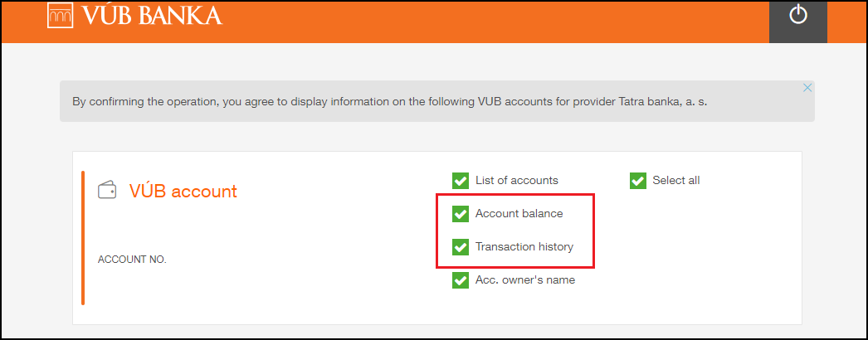The width and height of the screenshot is (868, 340).
Task: Click the 'Select all' label text
Action: (676, 180)
